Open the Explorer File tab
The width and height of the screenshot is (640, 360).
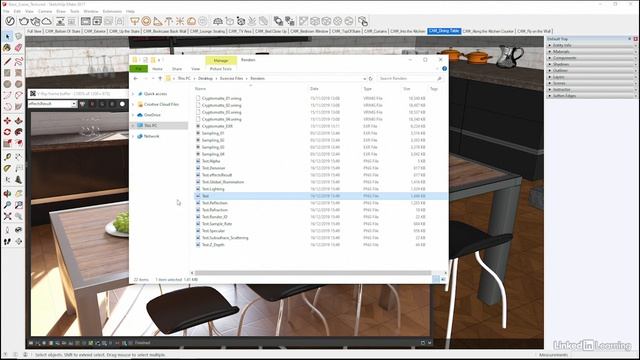click(x=138, y=69)
